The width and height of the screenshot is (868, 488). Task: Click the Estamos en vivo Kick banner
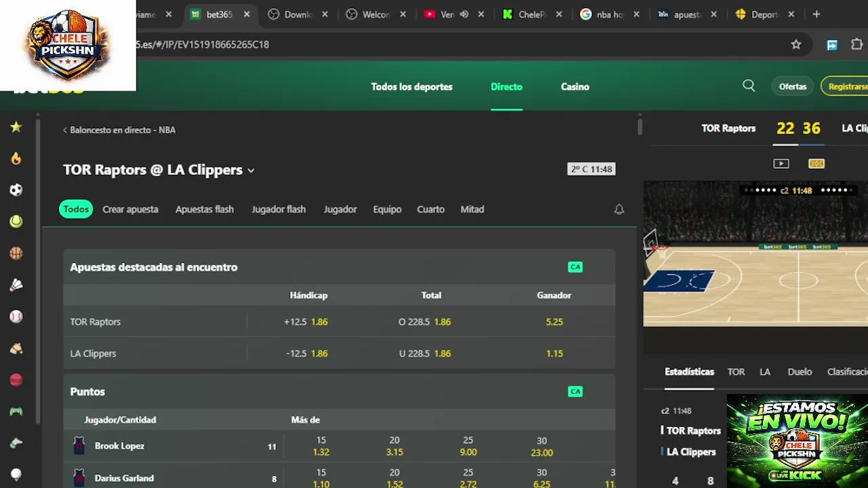797,441
